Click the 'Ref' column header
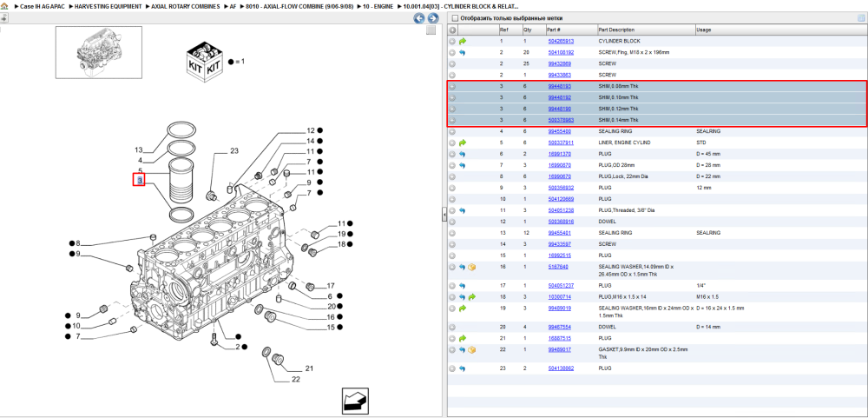The width and height of the screenshot is (868, 418). pos(503,30)
